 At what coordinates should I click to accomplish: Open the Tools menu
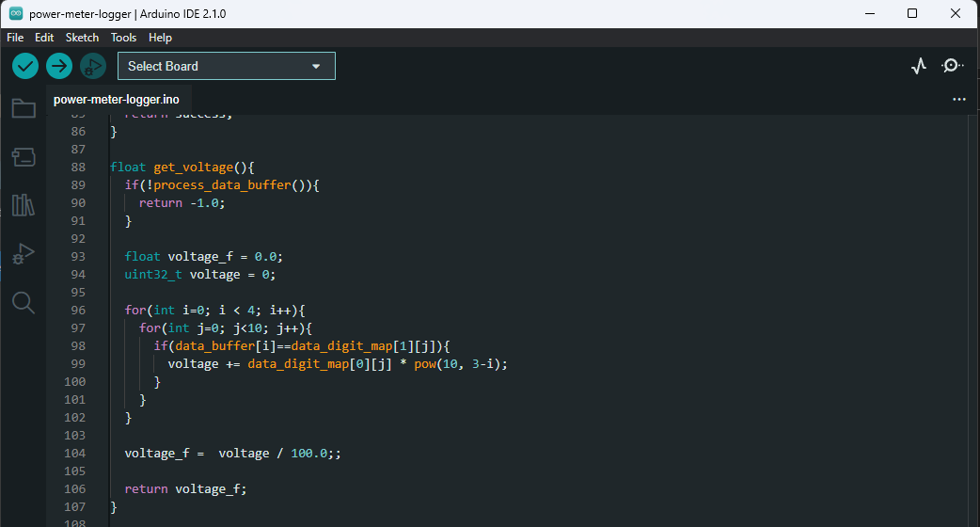coord(123,38)
